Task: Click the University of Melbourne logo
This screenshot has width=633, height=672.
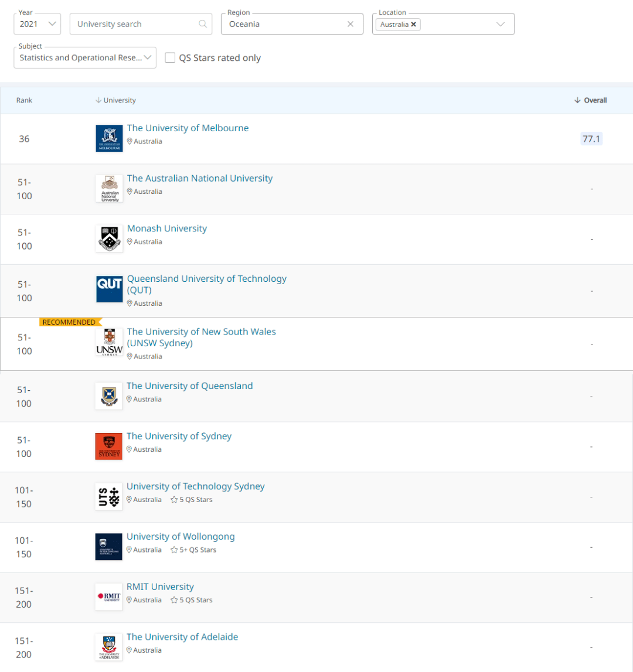Action: click(109, 138)
